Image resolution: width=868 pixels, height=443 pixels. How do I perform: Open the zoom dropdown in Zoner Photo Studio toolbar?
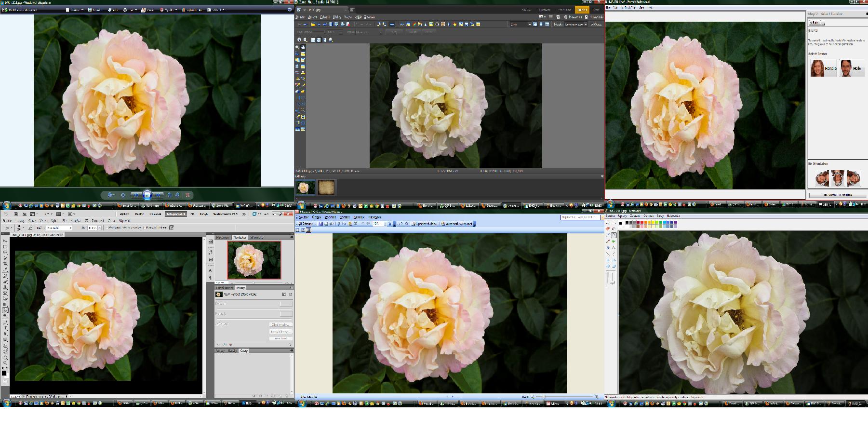pos(529,24)
